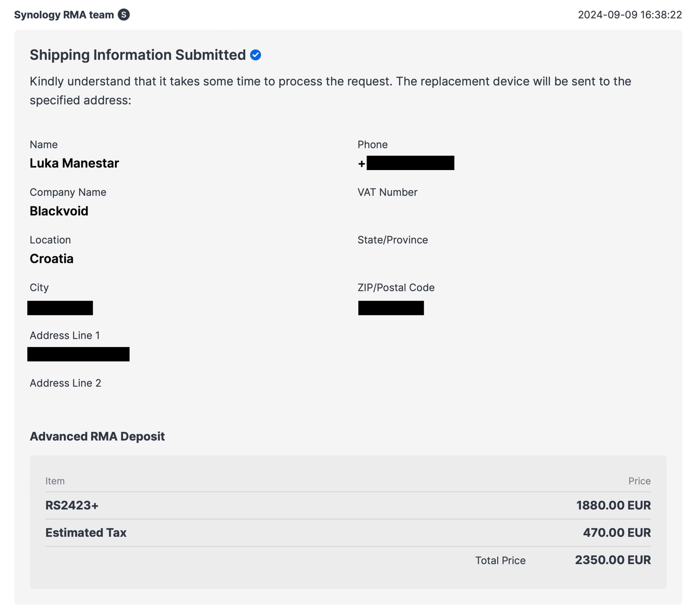Select the location value Croatia
Image resolution: width=697 pixels, height=616 pixels.
click(52, 259)
